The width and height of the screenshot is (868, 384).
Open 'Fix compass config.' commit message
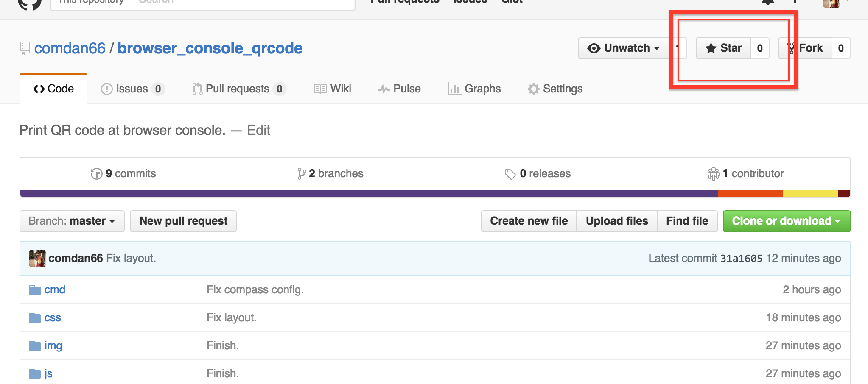pos(255,289)
